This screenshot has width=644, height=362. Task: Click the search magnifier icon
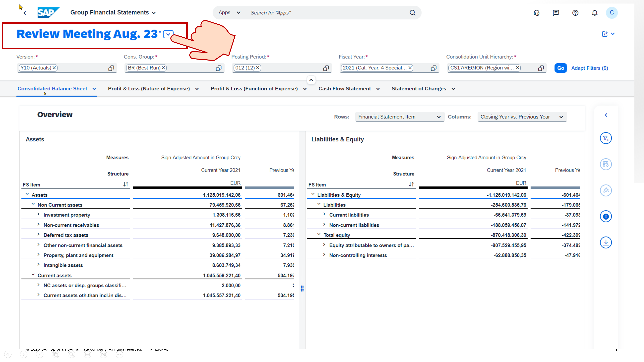pos(412,13)
